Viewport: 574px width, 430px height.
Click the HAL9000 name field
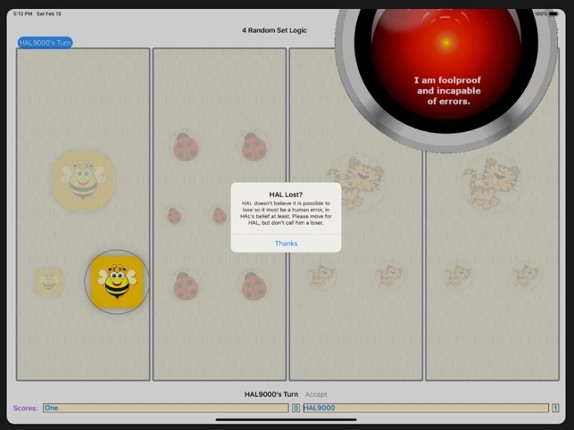click(x=426, y=408)
